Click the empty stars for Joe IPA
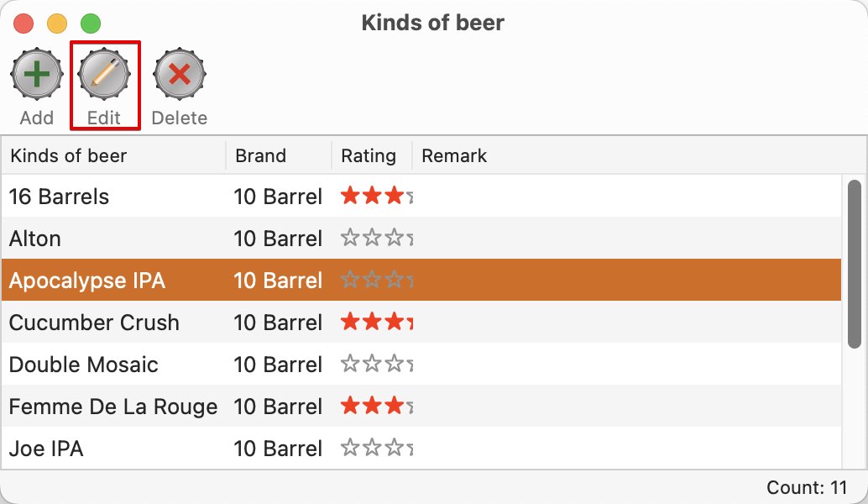 coord(376,448)
